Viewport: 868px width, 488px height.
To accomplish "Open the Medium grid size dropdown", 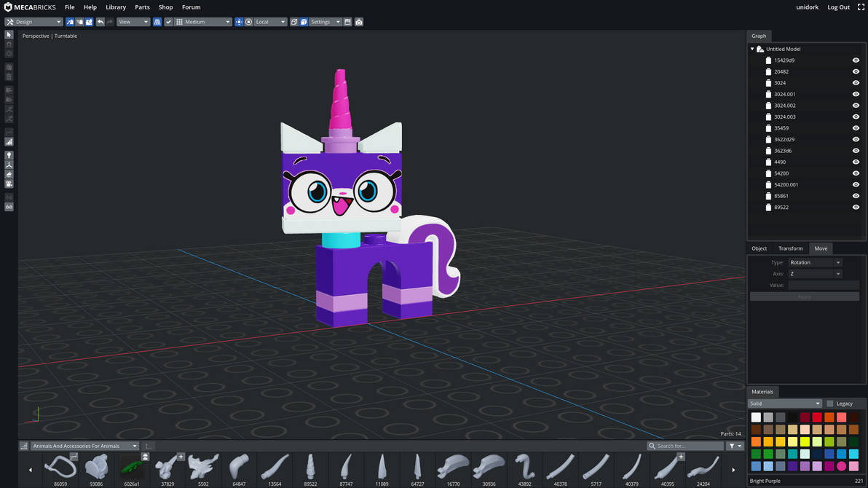I will pos(204,22).
